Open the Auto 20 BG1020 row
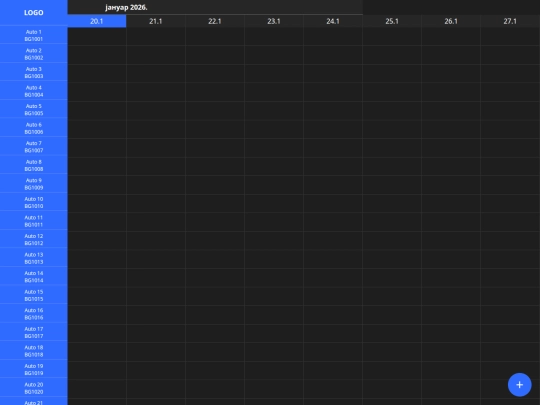This screenshot has height=405, width=540. pos(34,388)
